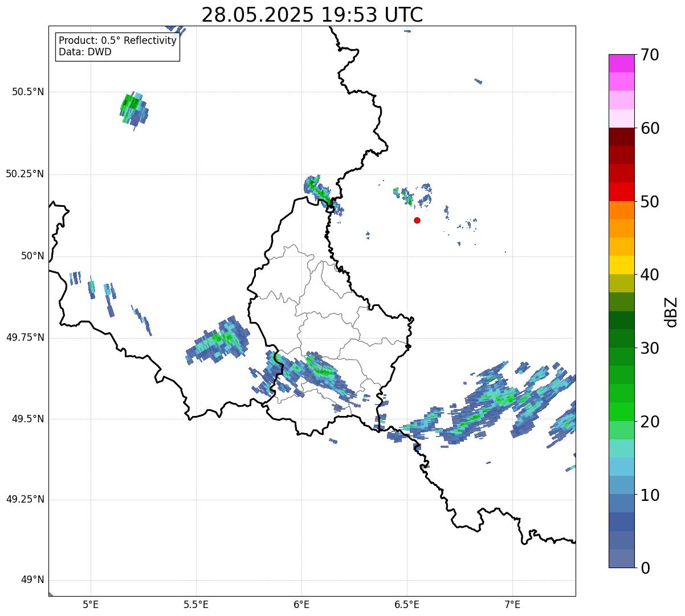The width and height of the screenshot is (685, 616).
Task: Click the colorbar value 60
Action: (650, 128)
